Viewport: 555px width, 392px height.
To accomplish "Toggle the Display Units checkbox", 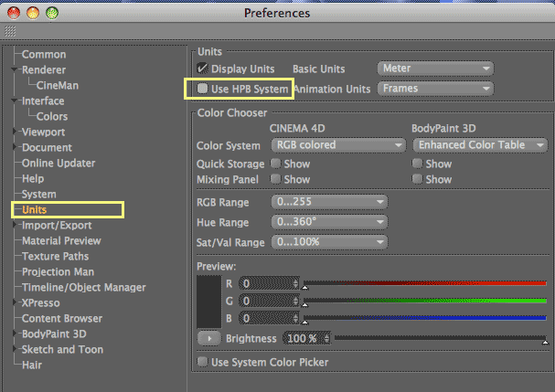I will click(x=202, y=68).
